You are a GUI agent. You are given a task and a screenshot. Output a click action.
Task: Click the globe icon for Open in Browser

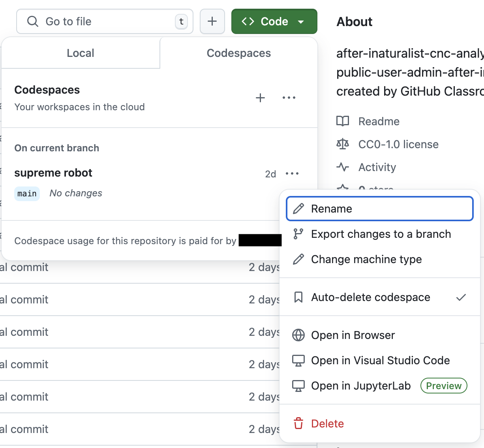pos(298,335)
